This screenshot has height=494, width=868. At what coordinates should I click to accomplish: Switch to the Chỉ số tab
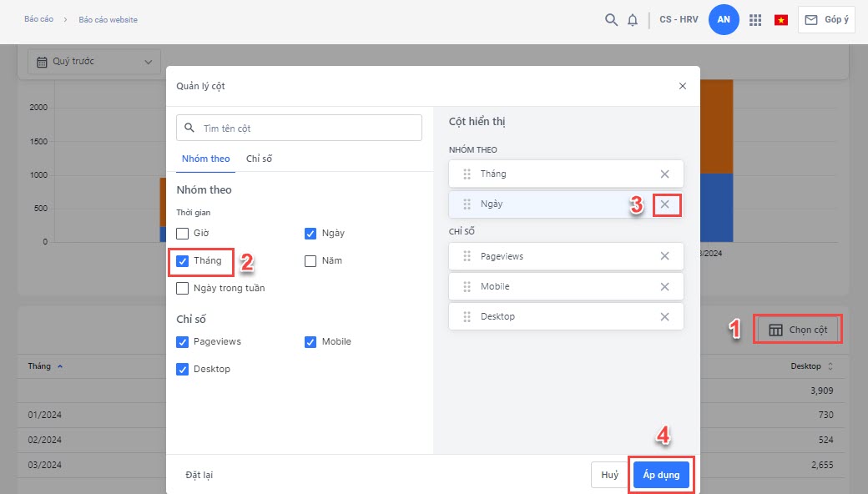tap(259, 159)
